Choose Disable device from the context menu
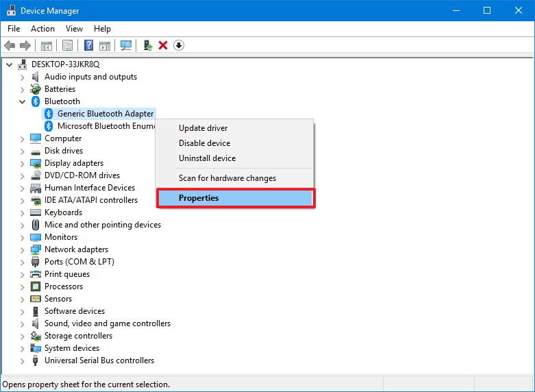This screenshot has height=392, width=535. pos(204,143)
